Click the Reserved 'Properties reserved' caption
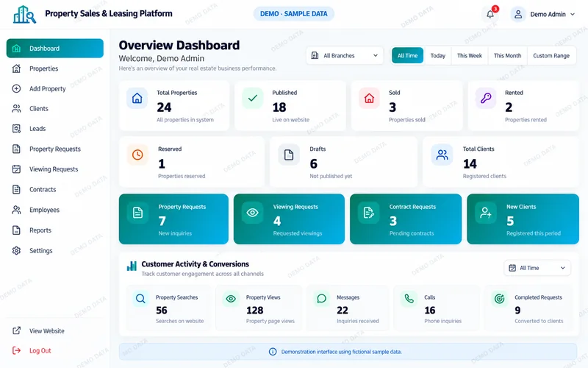 [182, 176]
